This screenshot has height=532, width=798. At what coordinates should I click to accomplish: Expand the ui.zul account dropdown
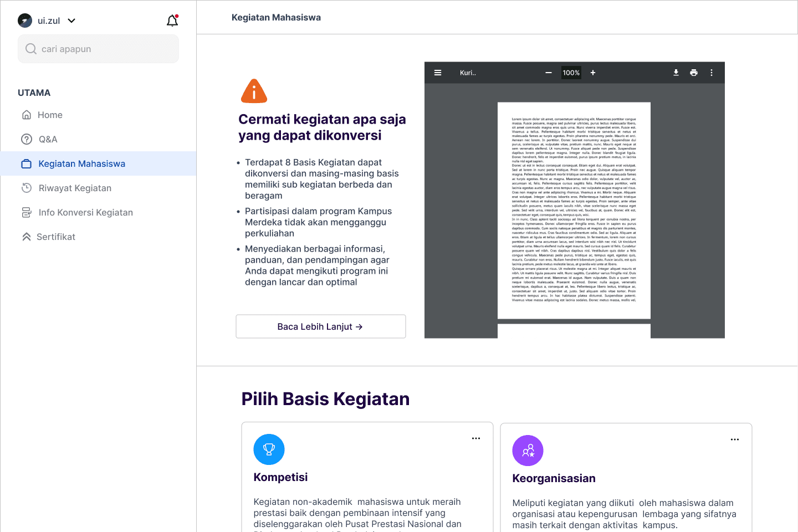(71, 21)
